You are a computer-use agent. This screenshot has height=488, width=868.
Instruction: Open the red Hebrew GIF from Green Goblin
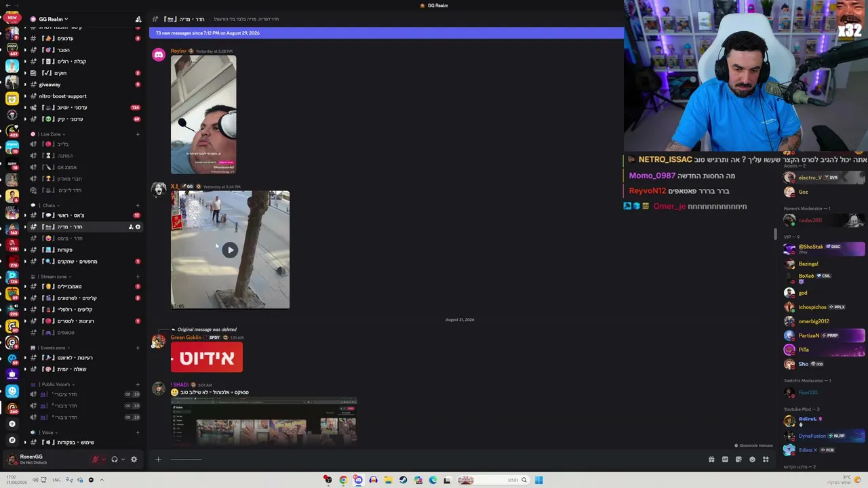pyautogui.click(x=207, y=357)
